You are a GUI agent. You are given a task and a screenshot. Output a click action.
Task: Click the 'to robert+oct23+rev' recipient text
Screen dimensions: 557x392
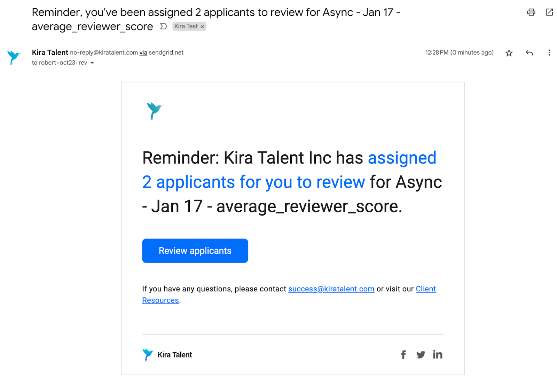(x=60, y=63)
